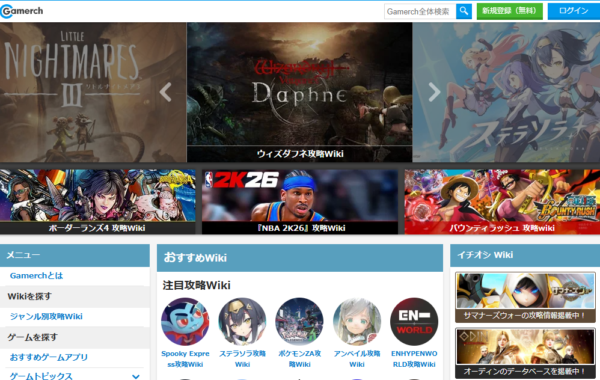Viewport: 600px width, 380px height.
Task: Click the 新規登録（無料）button
Action: pos(509,11)
